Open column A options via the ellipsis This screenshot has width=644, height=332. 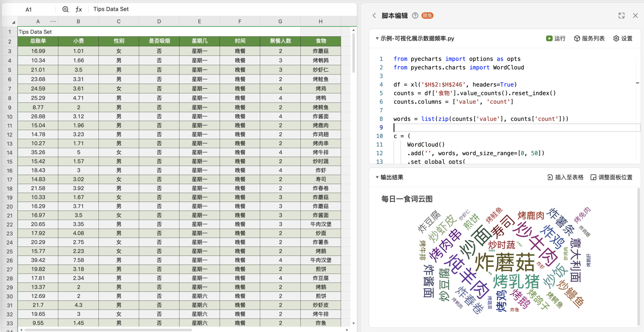(53, 21)
